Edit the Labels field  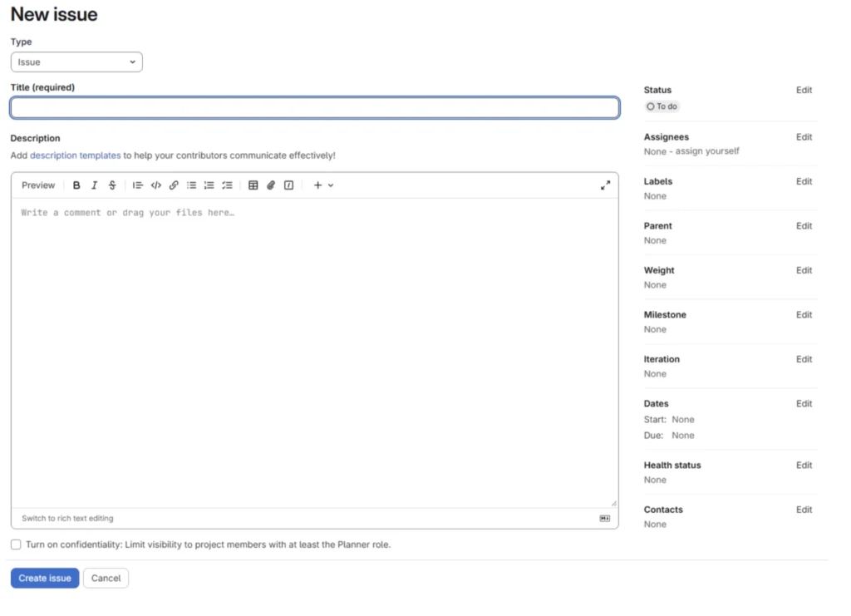[804, 182]
